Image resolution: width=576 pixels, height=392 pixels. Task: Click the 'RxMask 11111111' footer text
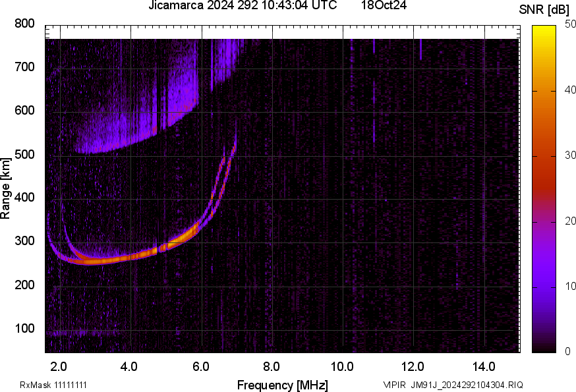53,385
